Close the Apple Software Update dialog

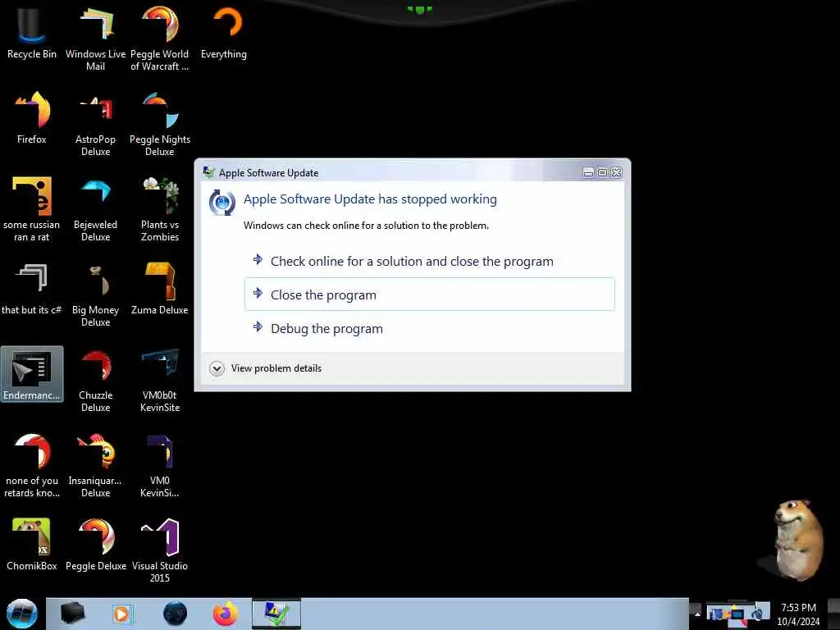coord(617,172)
